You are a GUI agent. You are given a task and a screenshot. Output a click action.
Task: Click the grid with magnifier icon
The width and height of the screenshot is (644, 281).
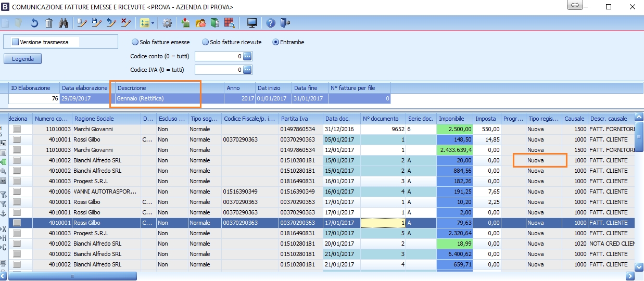click(x=230, y=23)
